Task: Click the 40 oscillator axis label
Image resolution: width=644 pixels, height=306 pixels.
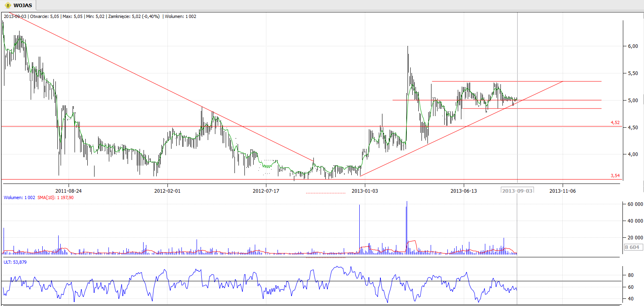Action: [631, 298]
